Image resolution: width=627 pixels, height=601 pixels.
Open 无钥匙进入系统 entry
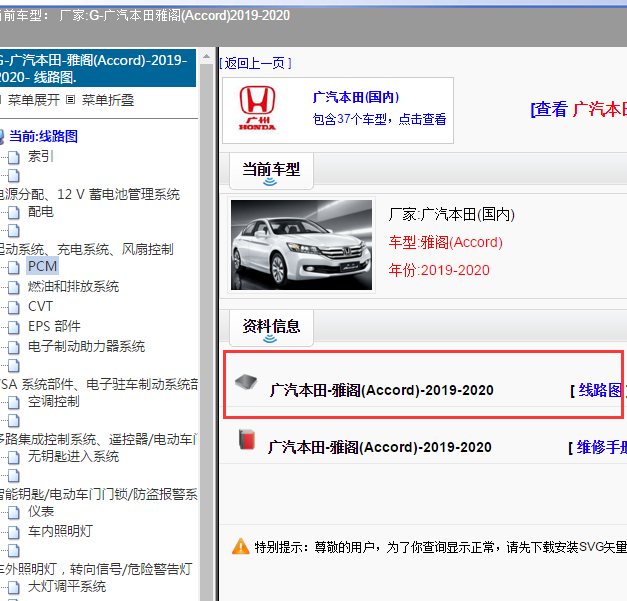point(74,456)
